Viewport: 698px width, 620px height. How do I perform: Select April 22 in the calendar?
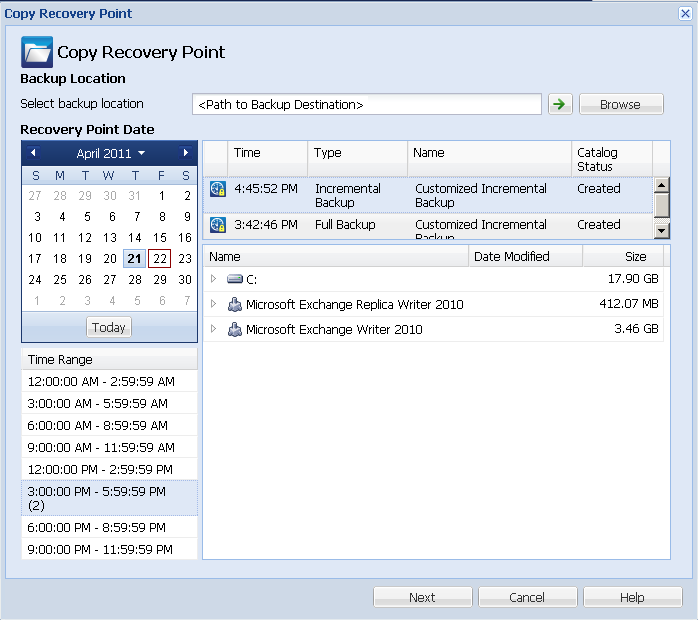[x=160, y=259]
